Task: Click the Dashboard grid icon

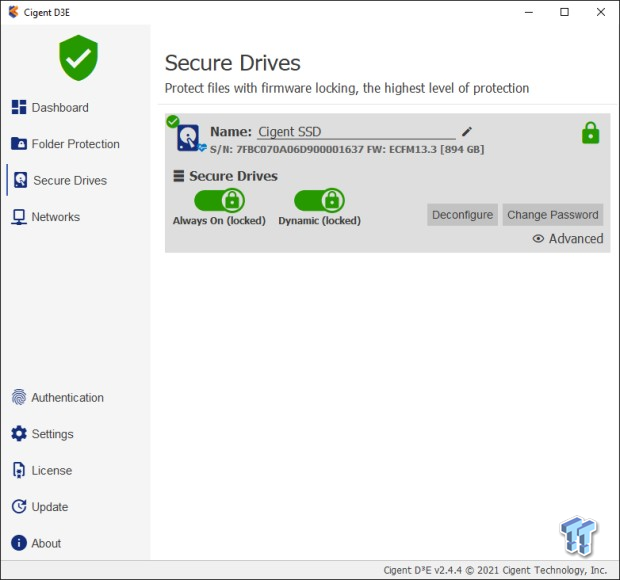Action: (x=19, y=107)
